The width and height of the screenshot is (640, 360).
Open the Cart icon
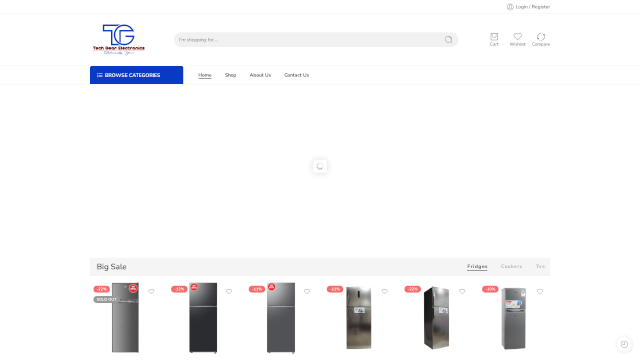[x=494, y=39]
